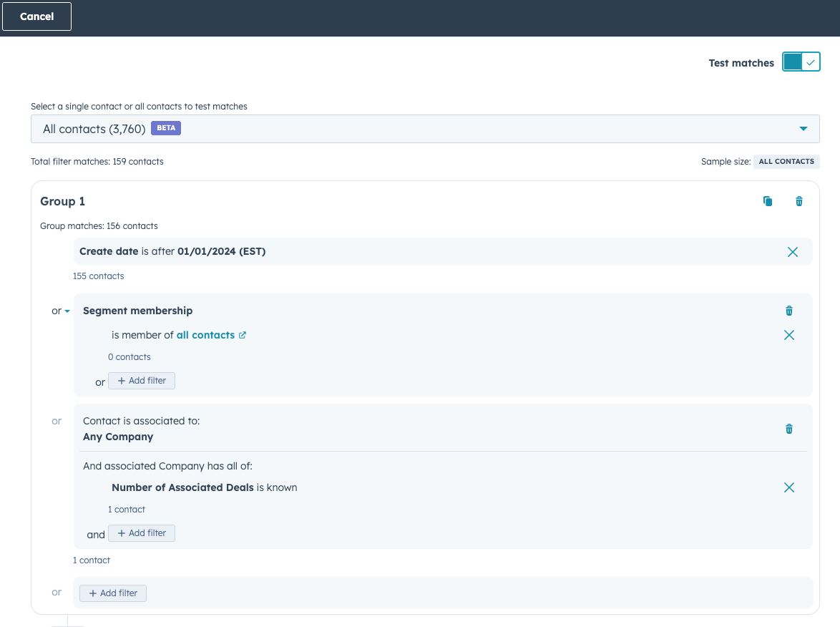Delete the Segment membership filter block

(x=789, y=311)
